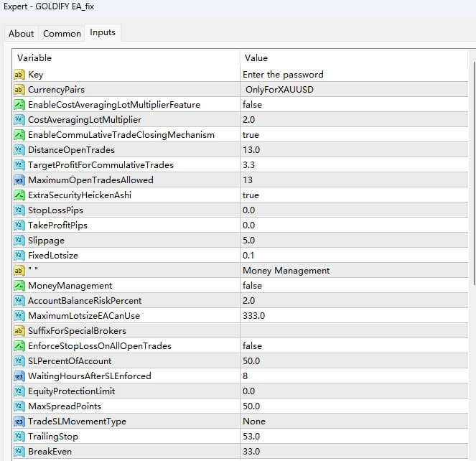Click the boolean icon beside EnableCostAveragingLotMultiplierFeature
The image size is (476, 461).
pos(19,105)
